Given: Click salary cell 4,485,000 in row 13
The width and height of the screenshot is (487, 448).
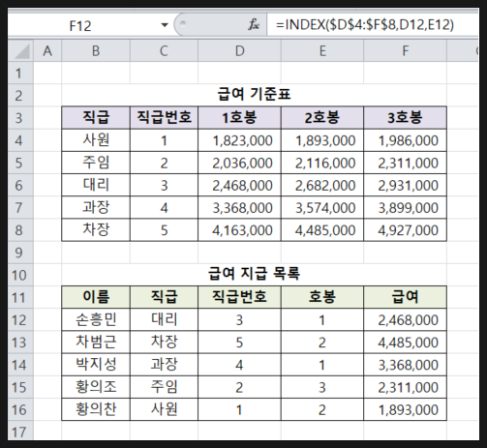Looking at the screenshot, I should point(405,343).
